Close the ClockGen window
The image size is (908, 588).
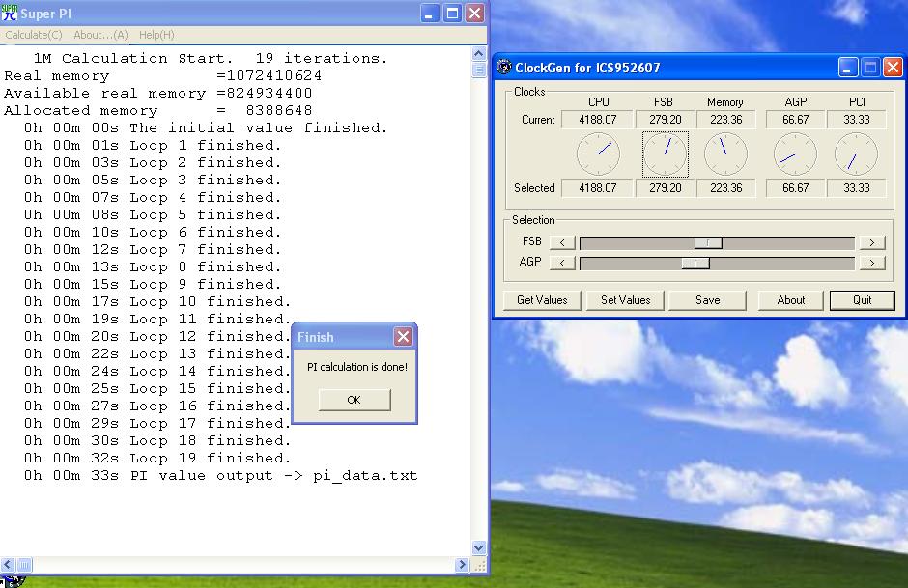click(893, 68)
